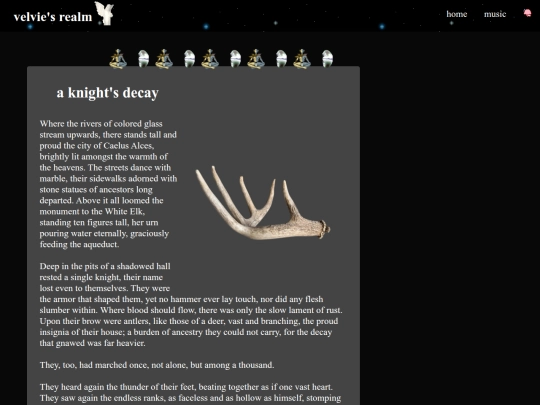Click the text "proud the city of Caelus Alces,"
This screenshot has width=540, height=405.
point(96,146)
